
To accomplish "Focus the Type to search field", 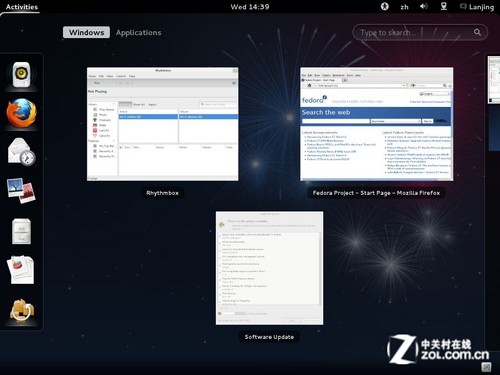I will [x=420, y=32].
